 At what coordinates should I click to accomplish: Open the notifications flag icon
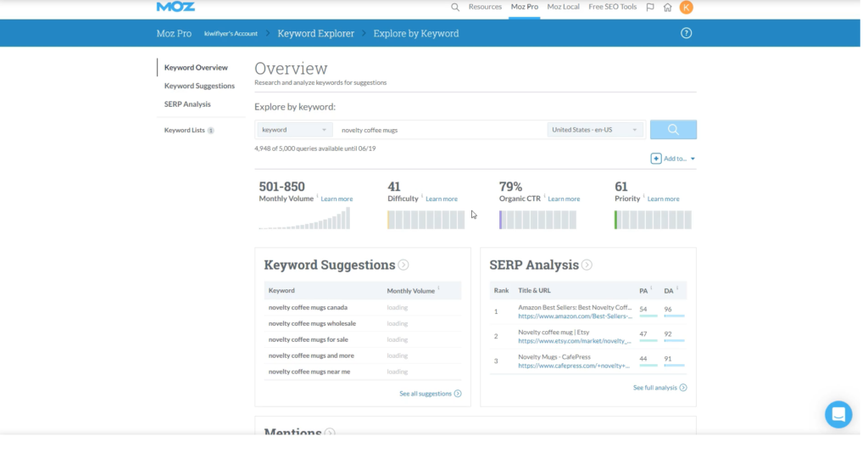click(650, 7)
